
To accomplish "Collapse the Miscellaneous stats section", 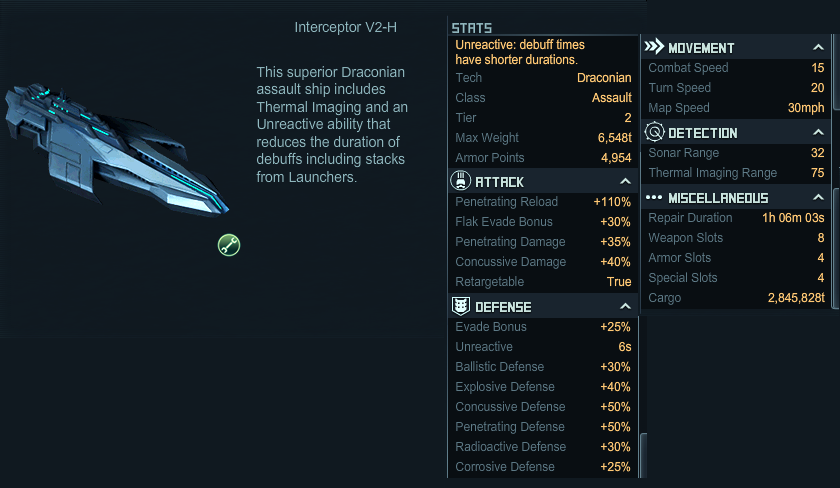I will tap(818, 198).
